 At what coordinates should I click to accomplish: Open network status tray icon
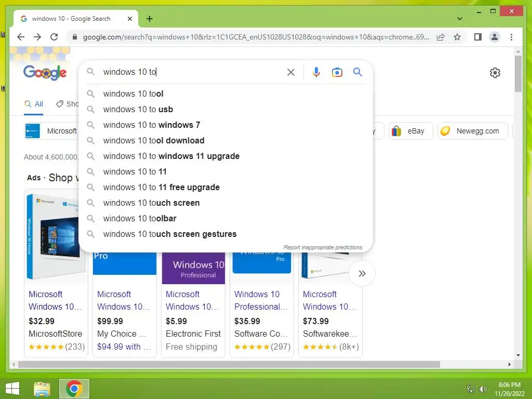471,389
